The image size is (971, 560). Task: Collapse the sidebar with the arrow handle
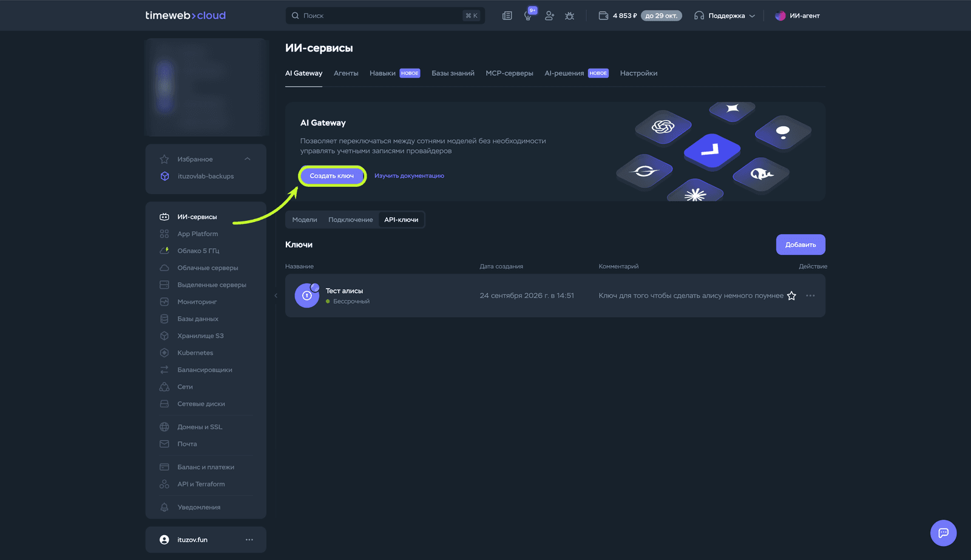(276, 295)
